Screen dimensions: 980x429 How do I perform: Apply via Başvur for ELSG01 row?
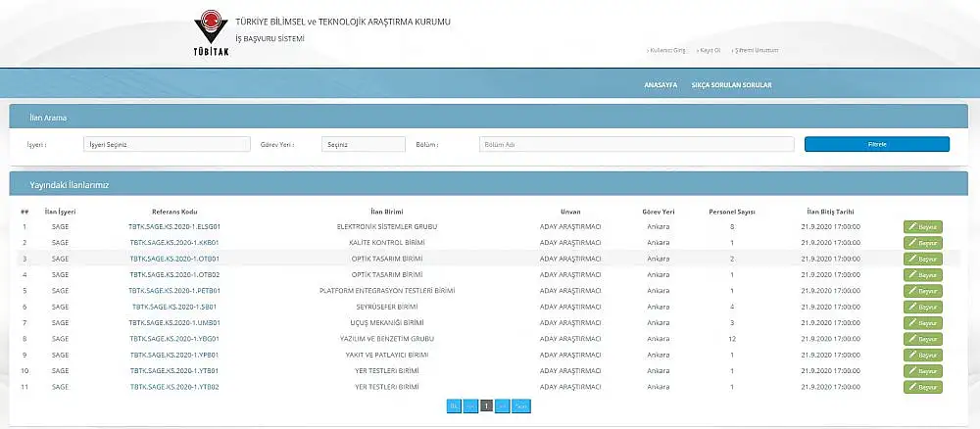pyautogui.click(x=923, y=226)
